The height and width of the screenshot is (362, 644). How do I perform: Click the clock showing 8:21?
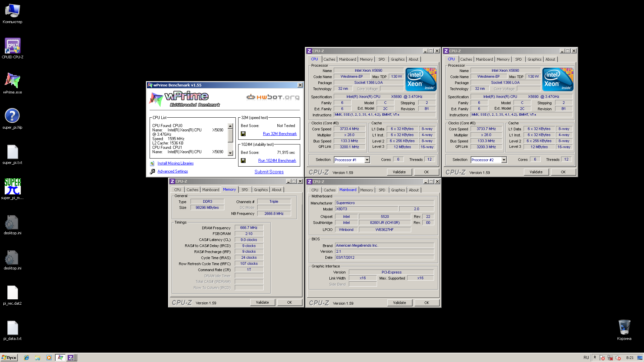(x=630, y=358)
